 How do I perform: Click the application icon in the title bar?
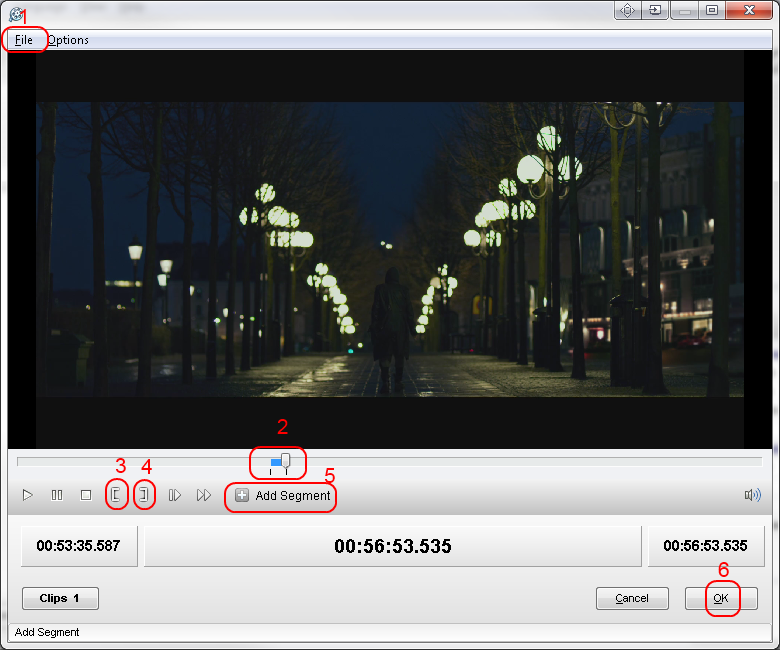click(x=17, y=14)
